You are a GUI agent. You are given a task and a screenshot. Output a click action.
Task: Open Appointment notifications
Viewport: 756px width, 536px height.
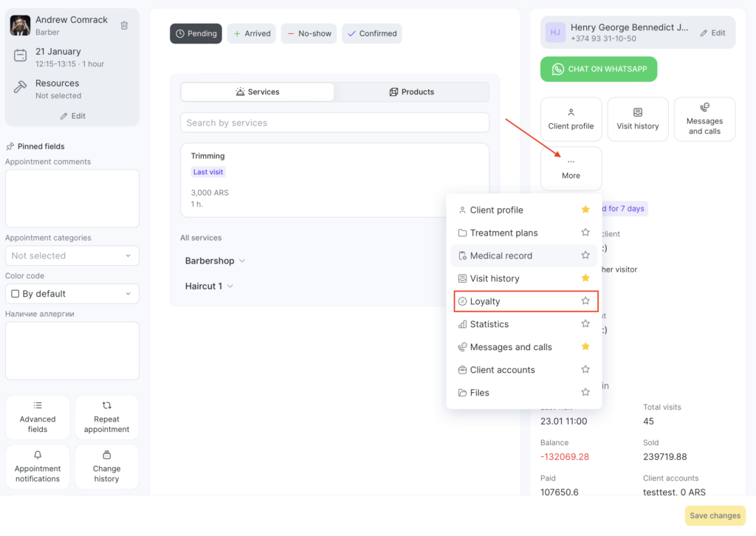coord(38,467)
